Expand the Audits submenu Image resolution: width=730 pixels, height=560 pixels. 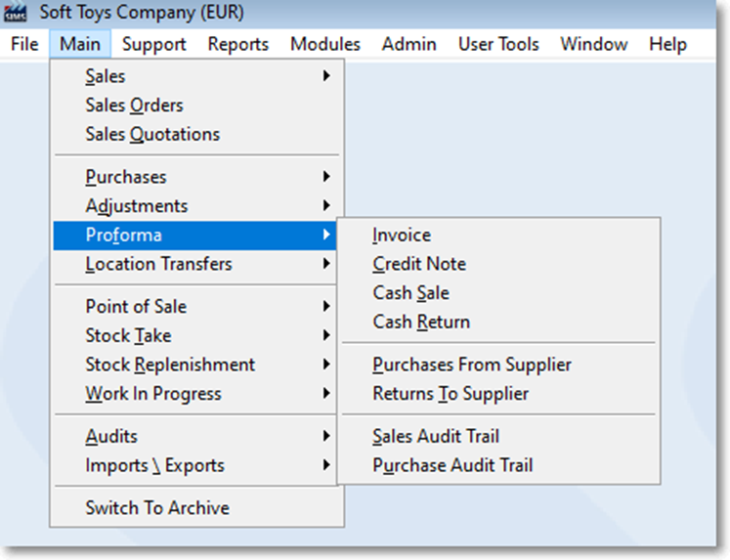tap(194, 436)
